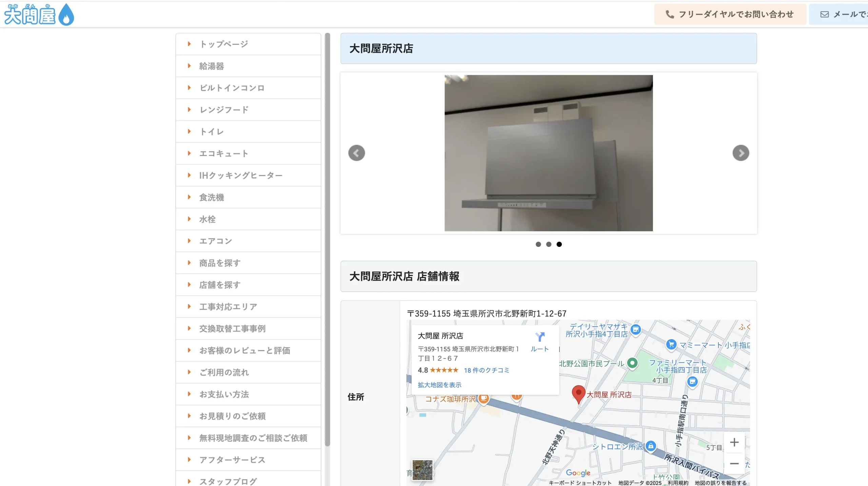Viewport: 868px width, 486px height.
Task: Expand the エアコン sidebar arrow
Action: pos(189,241)
